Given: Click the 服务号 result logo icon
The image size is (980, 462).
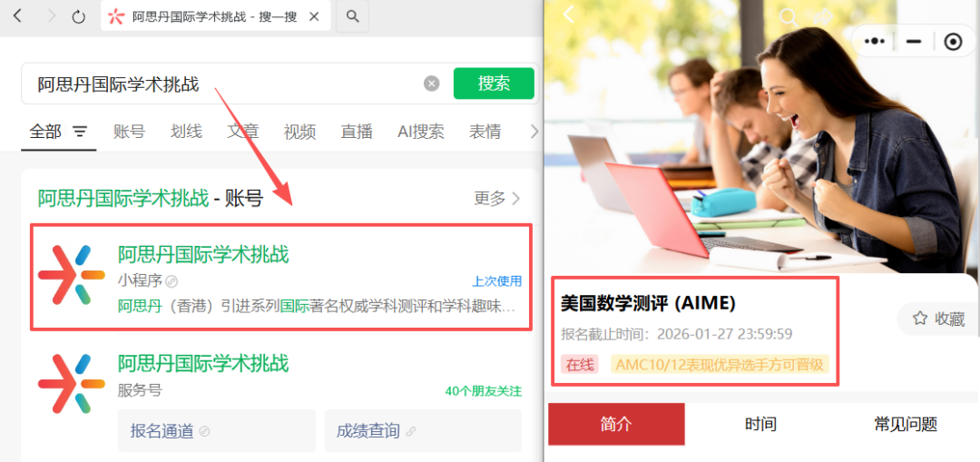Looking at the screenshot, I should (72, 384).
